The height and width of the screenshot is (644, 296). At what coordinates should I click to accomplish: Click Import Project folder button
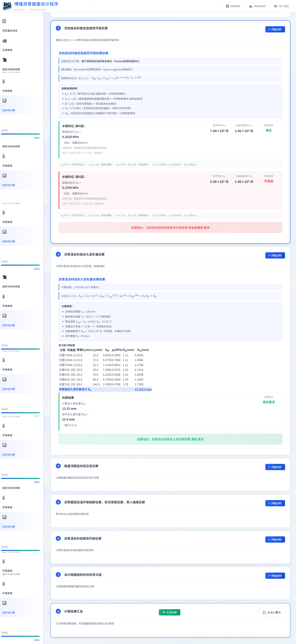tap(281, 6)
